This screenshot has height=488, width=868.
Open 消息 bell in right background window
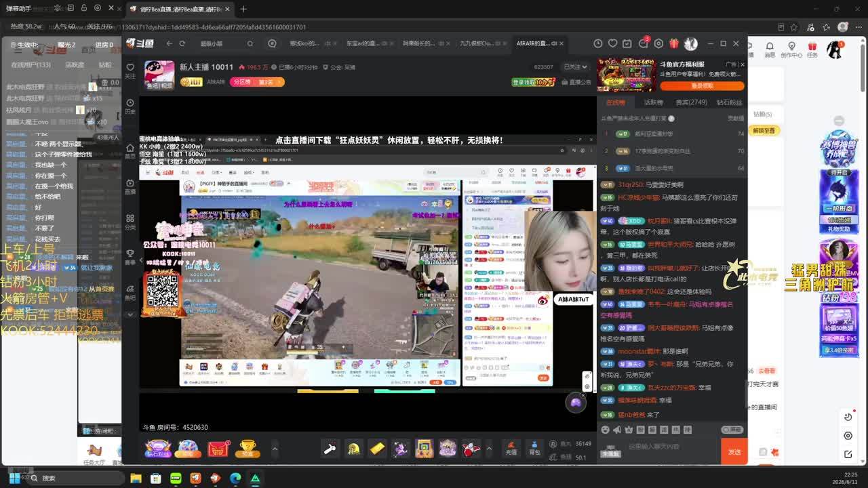click(x=770, y=49)
